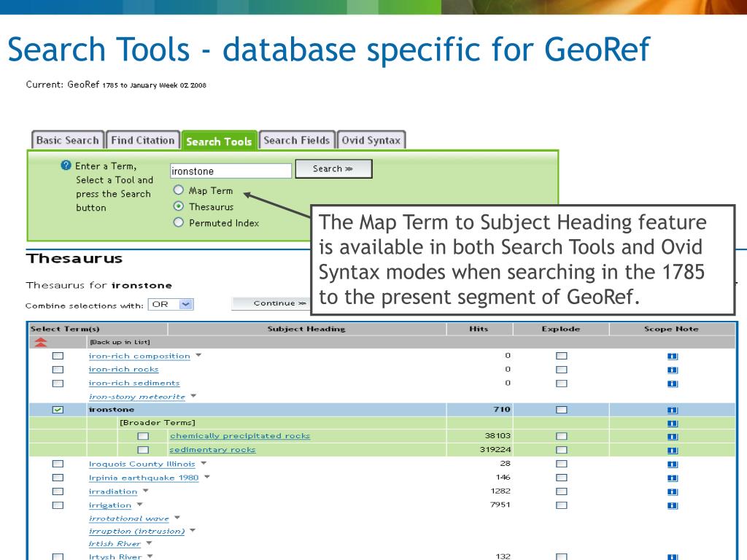
Task: Check the Explode box for irrigation
Action: click(562, 505)
